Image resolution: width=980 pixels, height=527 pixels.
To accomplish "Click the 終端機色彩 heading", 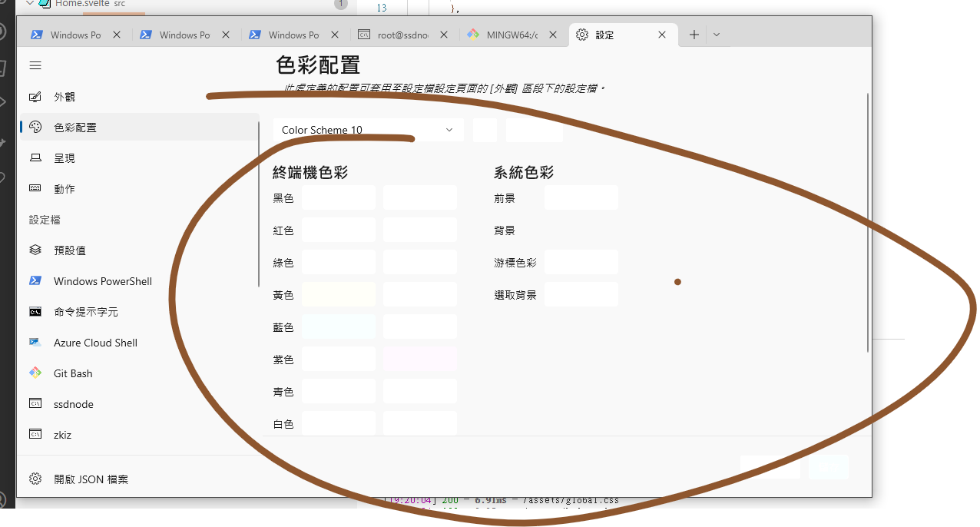I will 310,173.
